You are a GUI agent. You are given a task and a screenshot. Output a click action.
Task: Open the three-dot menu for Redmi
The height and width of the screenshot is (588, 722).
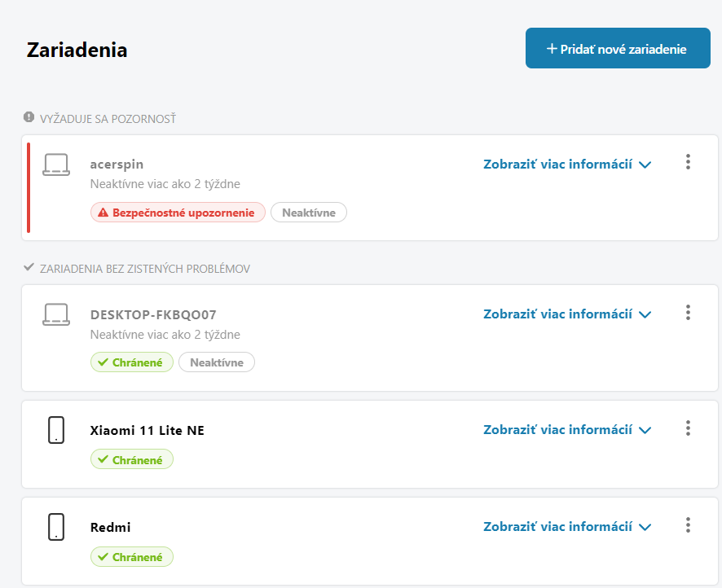pos(688,525)
